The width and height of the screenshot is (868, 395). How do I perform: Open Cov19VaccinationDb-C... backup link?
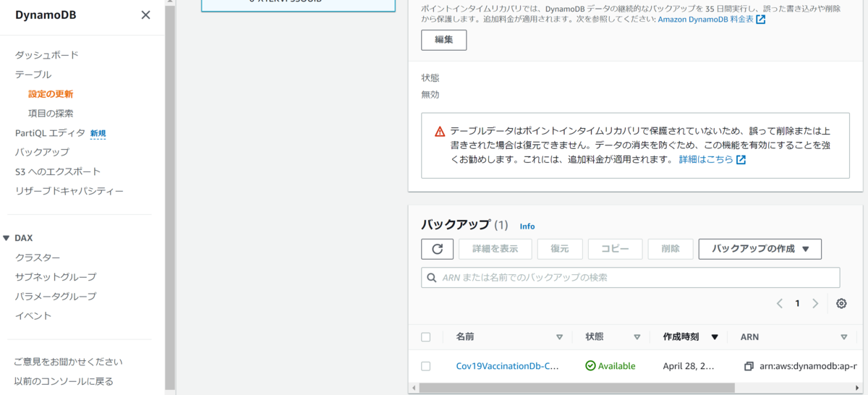coord(508,366)
